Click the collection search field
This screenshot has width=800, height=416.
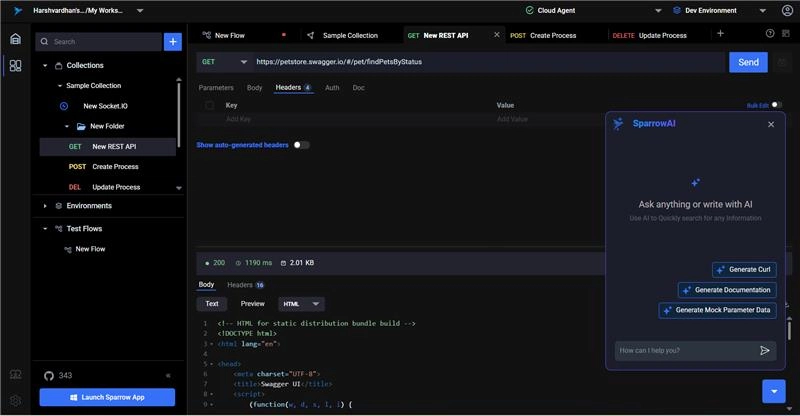click(x=98, y=42)
